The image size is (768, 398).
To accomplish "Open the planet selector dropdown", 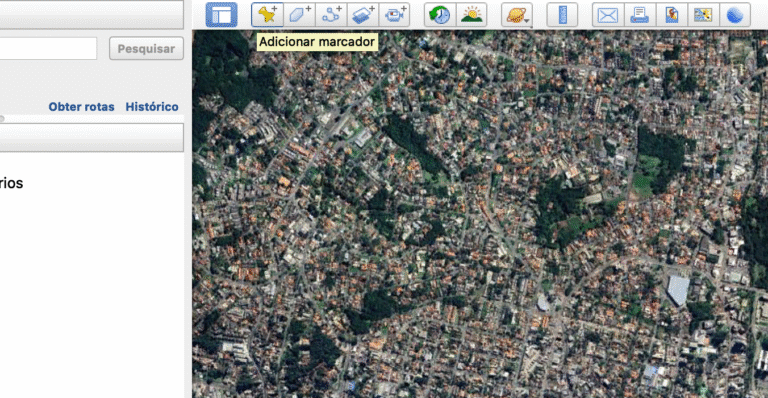I will click(x=517, y=15).
